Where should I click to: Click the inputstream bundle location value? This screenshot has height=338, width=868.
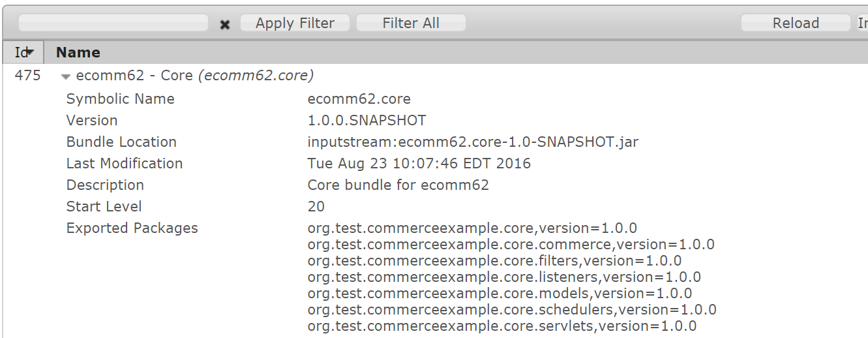point(473,142)
